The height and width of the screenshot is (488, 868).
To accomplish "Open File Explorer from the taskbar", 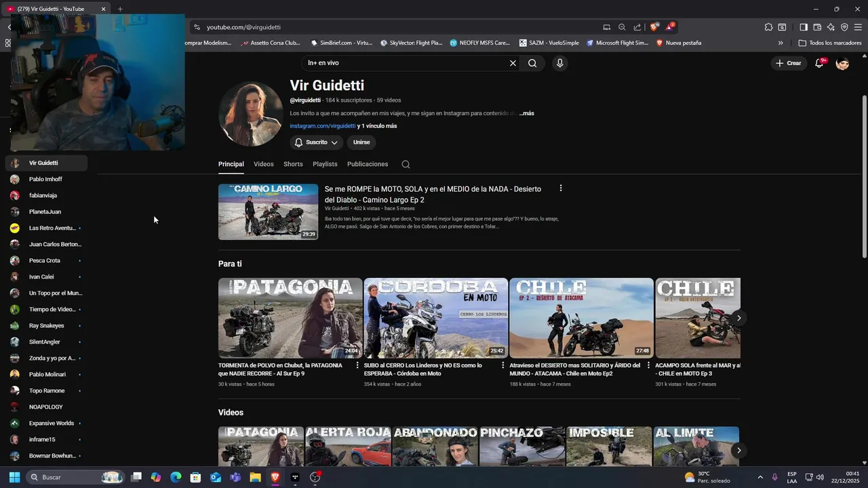I will (255, 477).
